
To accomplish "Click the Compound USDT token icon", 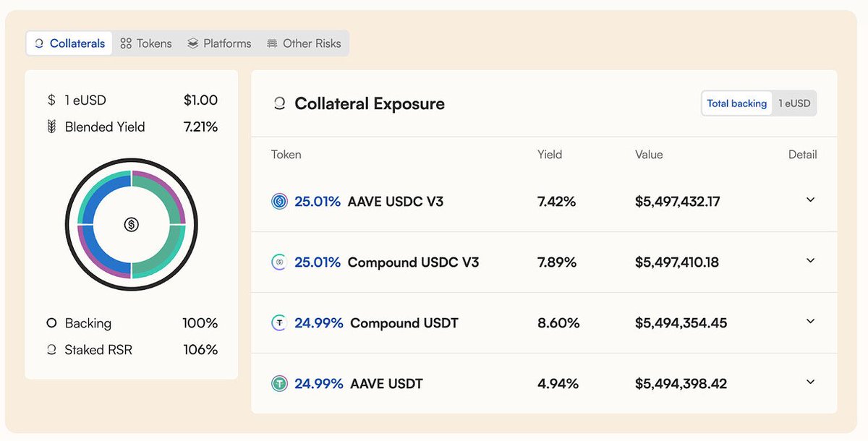I will [x=279, y=323].
